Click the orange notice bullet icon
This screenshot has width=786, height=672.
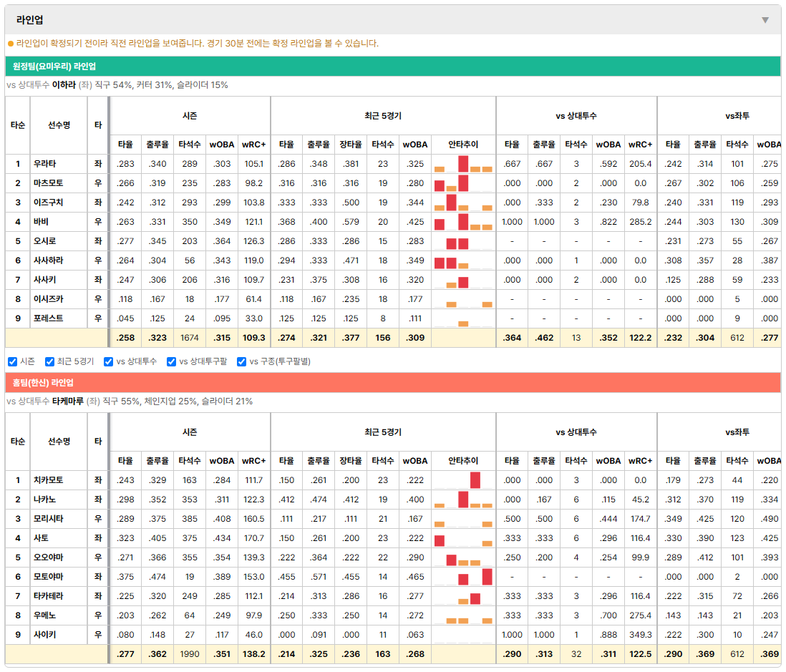pyautogui.click(x=11, y=44)
